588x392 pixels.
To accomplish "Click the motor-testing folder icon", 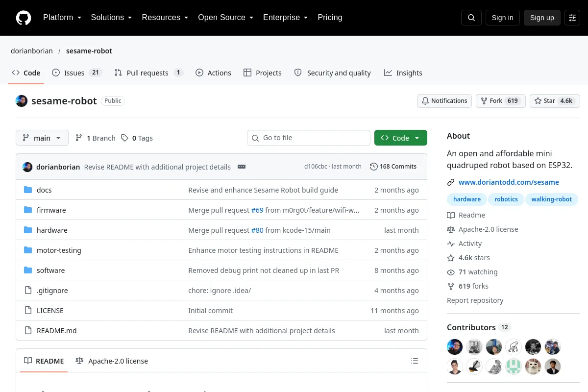I will pos(28,250).
